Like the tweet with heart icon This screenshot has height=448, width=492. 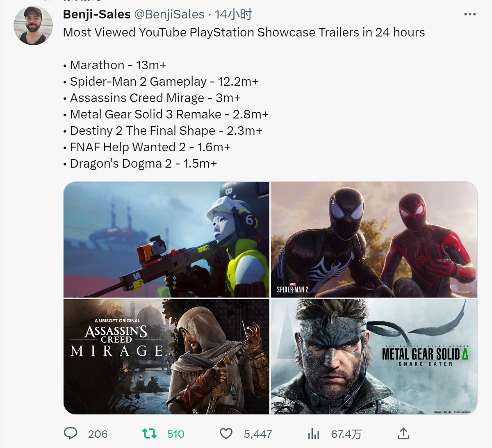coord(226,433)
